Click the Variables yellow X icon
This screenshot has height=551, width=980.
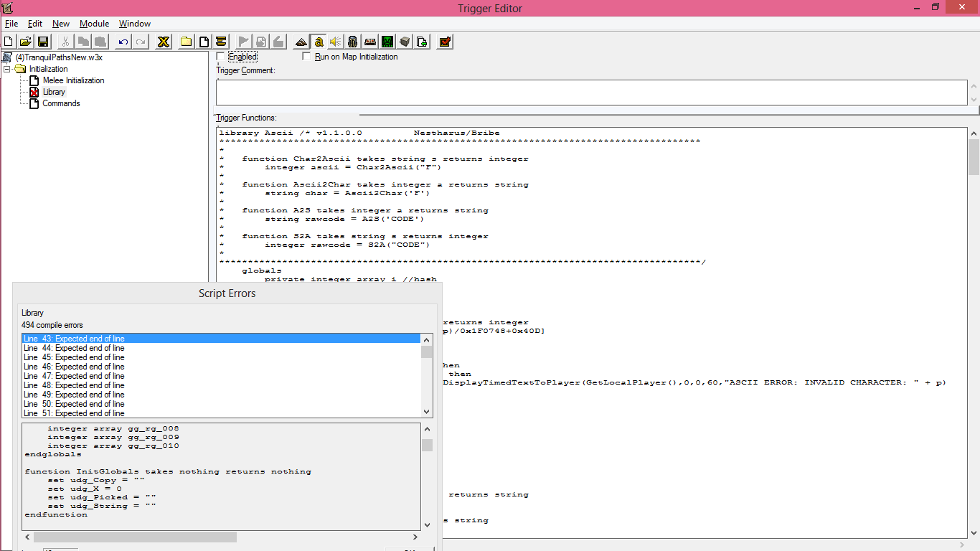[x=164, y=42]
